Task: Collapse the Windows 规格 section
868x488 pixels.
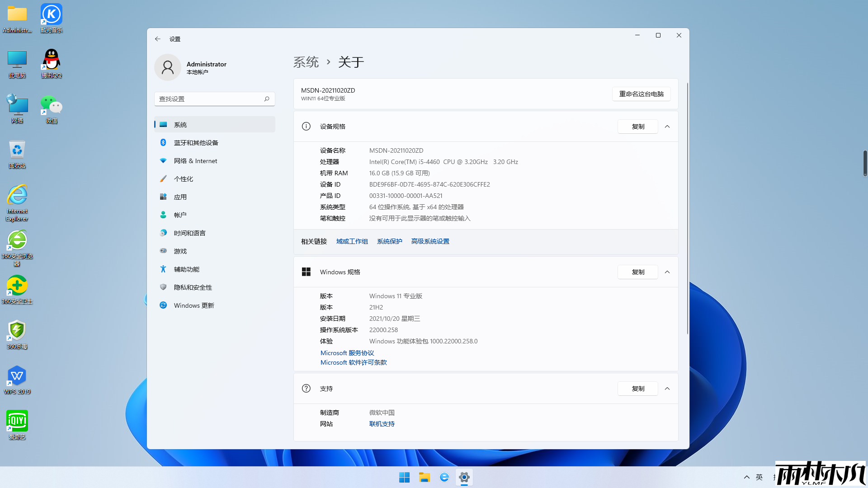Action: point(667,272)
